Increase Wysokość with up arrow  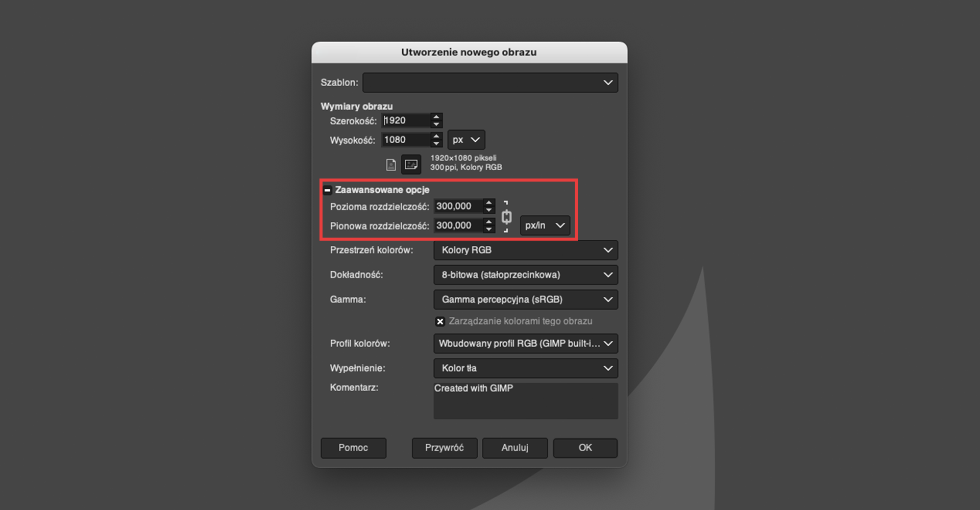click(436, 136)
